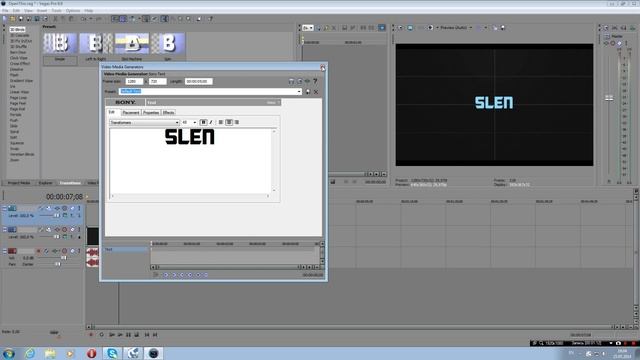The width and height of the screenshot is (640, 360).
Task: Click the audio track Pan slider
Action: point(58,264)
